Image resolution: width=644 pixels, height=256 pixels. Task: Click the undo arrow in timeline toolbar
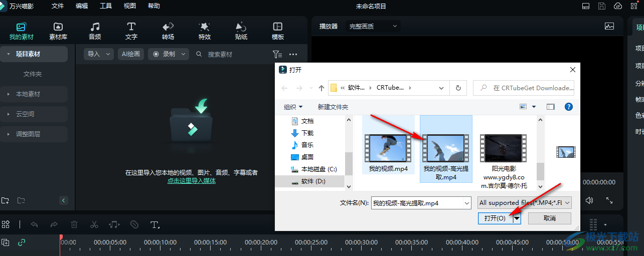(x=34, y=224)
